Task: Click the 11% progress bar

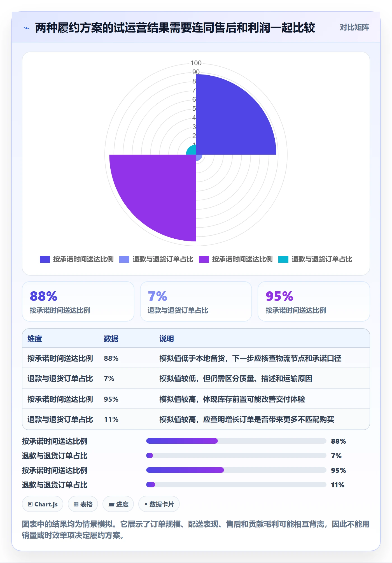Action: pyautogui.click(x=236, y=485)
